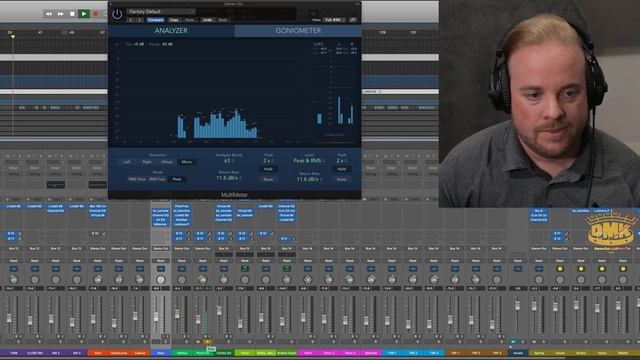640x360 pixels.
Task: Open the Read automation menu on Bass channel
Action: tap(161, 260)
